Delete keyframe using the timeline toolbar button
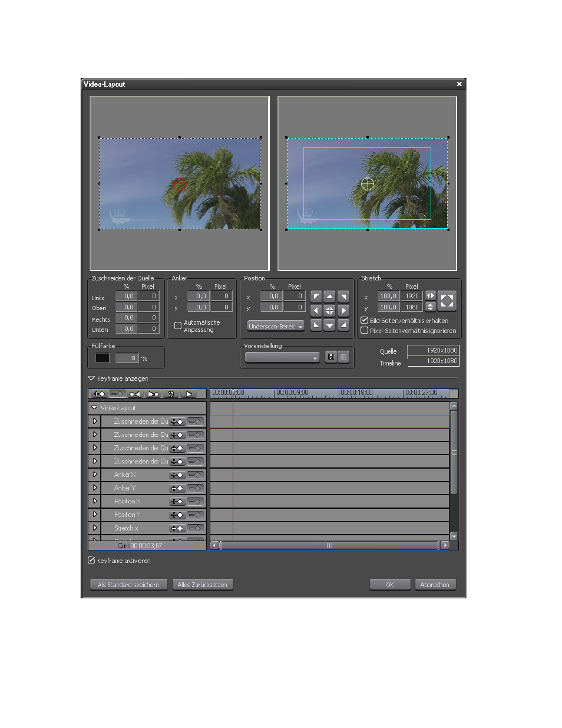 point(118,394)
